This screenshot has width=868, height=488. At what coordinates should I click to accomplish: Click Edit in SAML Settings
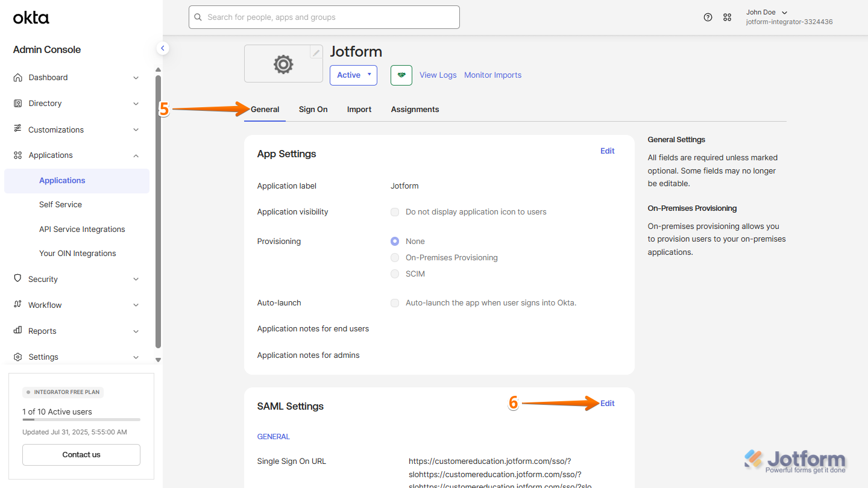coord(608,404)
